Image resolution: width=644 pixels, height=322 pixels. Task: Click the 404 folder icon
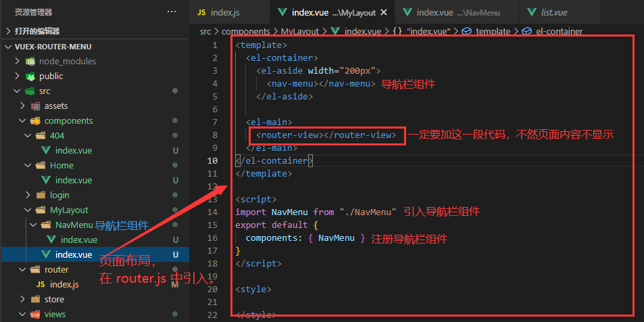point(41,136)
